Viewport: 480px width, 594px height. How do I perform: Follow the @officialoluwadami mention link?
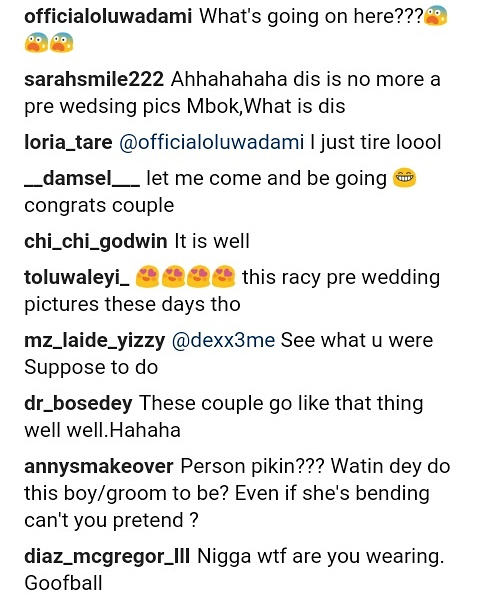tap(211, 143)
